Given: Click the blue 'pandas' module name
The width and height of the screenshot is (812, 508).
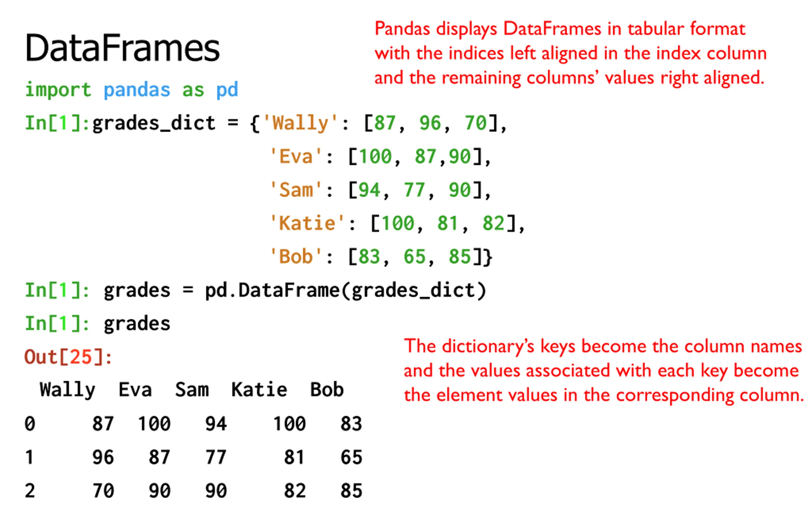Looking at the screenshot, I should [137, 90].
